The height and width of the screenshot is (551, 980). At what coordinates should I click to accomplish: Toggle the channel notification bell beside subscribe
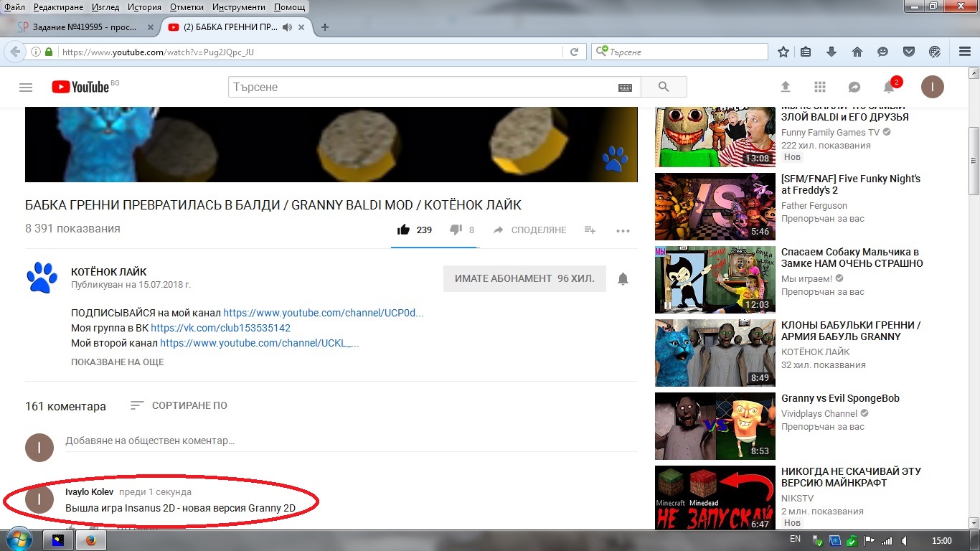tap(623, 279)
